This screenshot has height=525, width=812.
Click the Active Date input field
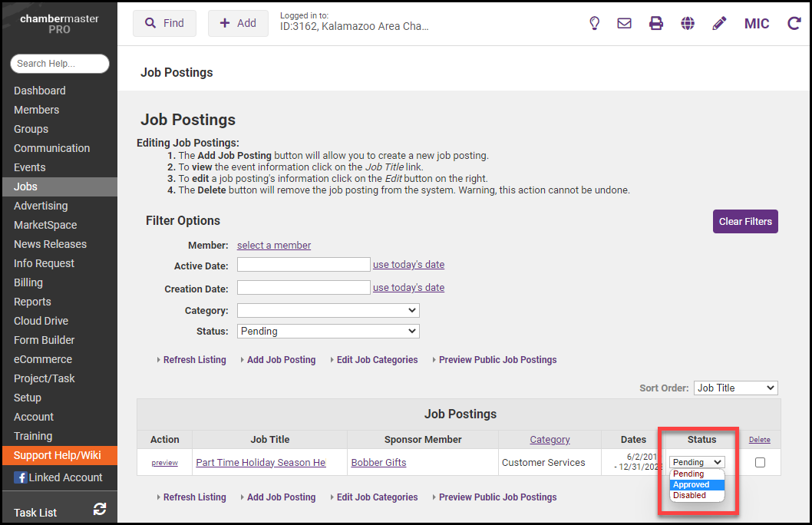pos(303,265)
